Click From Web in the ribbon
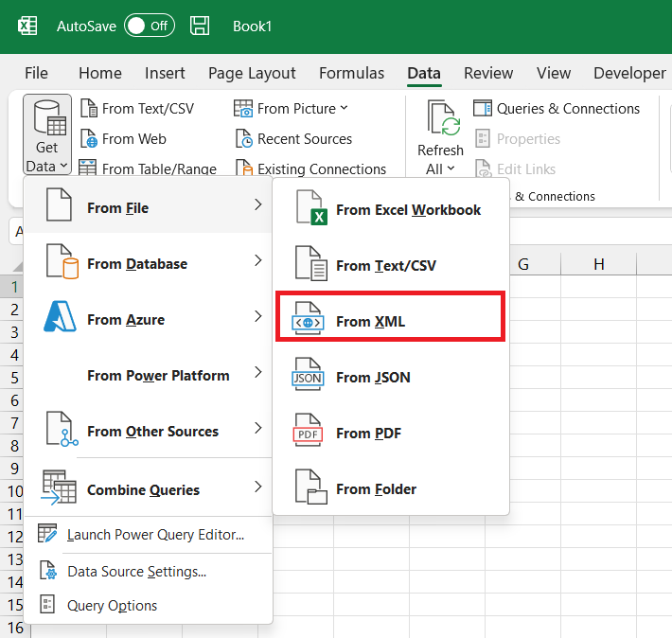Screen dimensions: 672x638 click(124, 139)
